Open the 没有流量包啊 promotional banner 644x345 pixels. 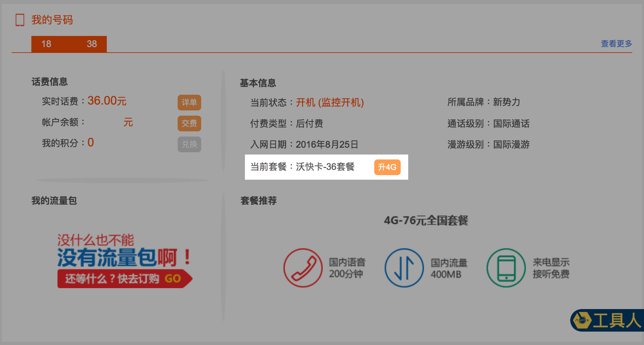point(125,260)
